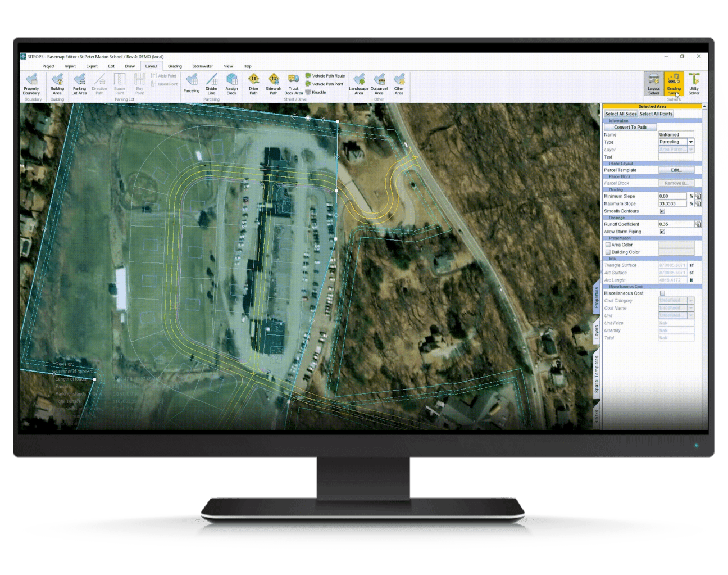
Task: Click the Area Color swatch
Action: (676, 245)
